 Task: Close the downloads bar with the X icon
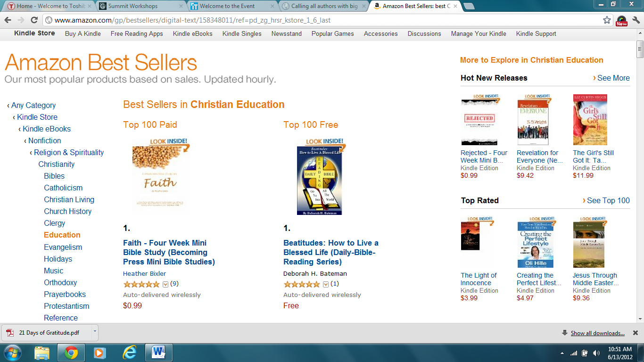click(635, 333)
